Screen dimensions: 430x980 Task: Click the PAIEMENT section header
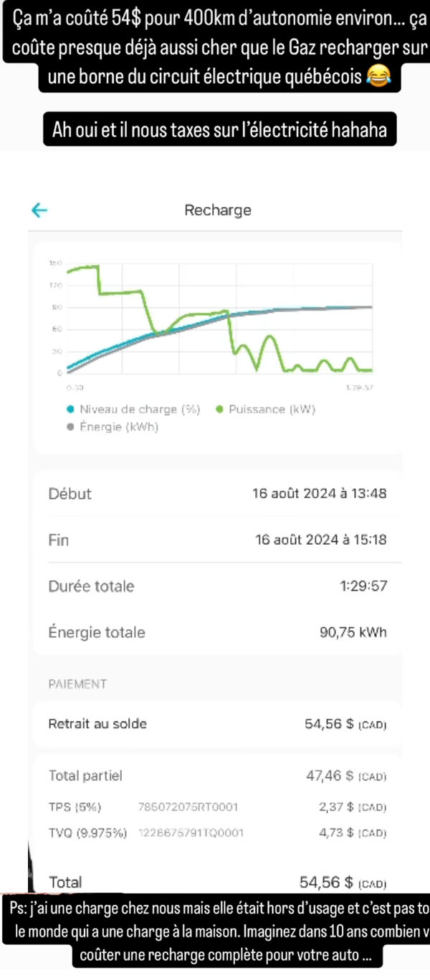coord(77,684)
